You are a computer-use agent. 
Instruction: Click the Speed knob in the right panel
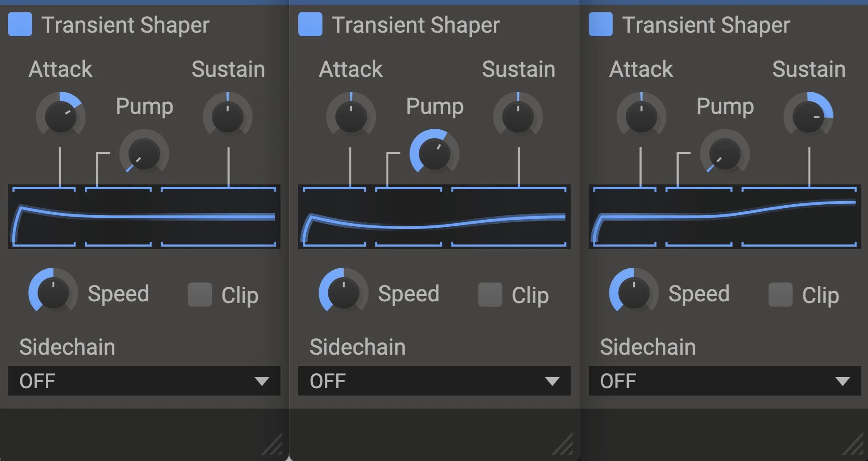[634, 292]
